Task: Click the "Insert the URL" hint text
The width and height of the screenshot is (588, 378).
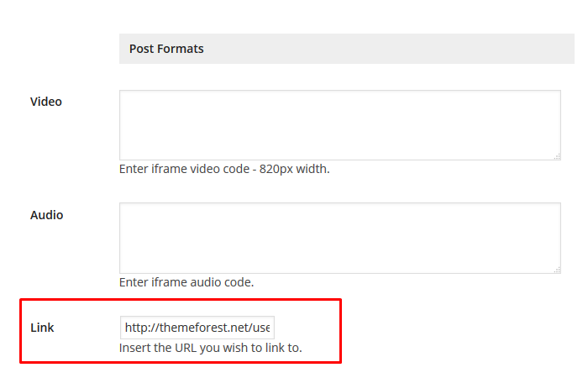Action: point(210,348)
